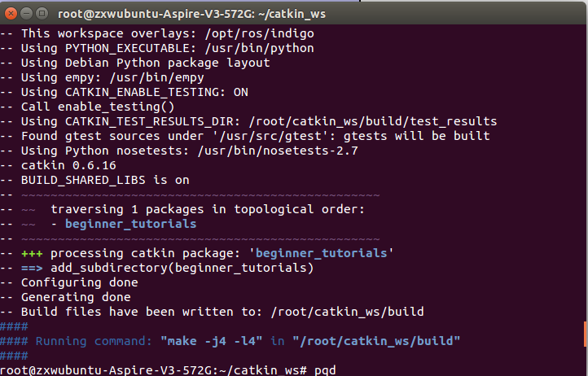
Task: Click the /usr/bin/python executable path
Action: pos(260,48)
